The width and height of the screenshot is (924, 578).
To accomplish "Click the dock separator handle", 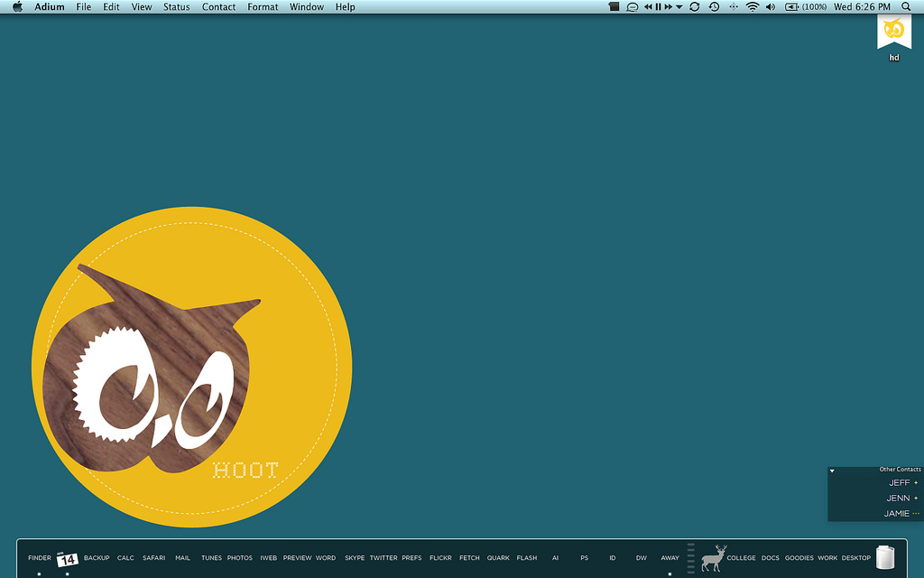I will (690, 558).
